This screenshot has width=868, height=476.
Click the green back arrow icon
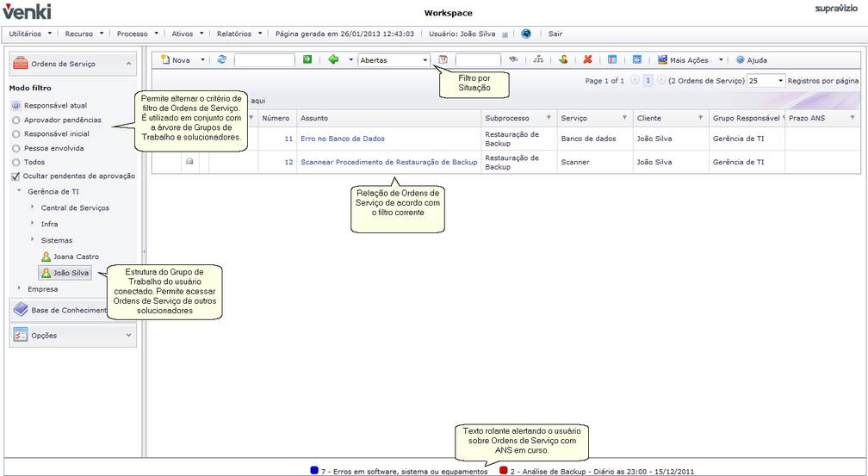(x=333, y=59)
